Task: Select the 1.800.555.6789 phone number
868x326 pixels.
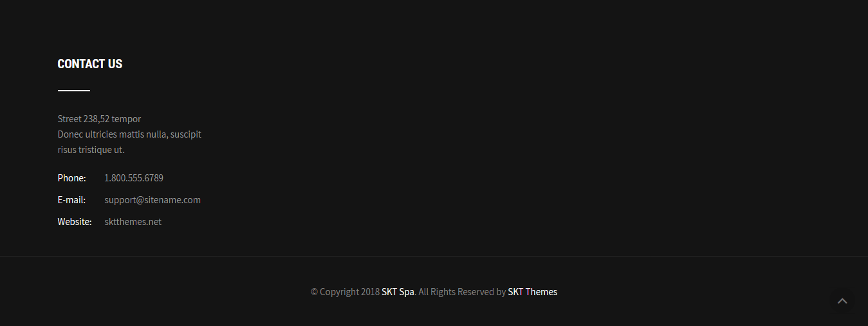Action: (x=134, y=178)
